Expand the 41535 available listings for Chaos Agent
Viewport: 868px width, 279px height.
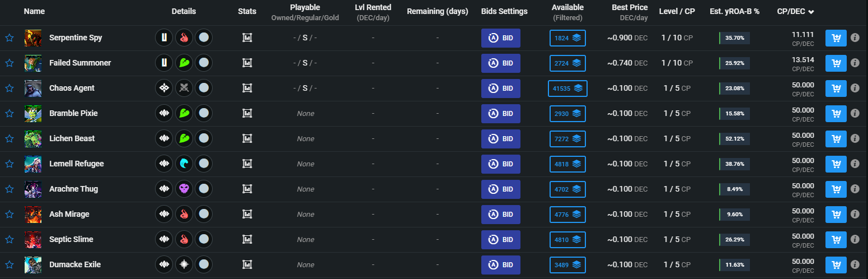(567, 89)
